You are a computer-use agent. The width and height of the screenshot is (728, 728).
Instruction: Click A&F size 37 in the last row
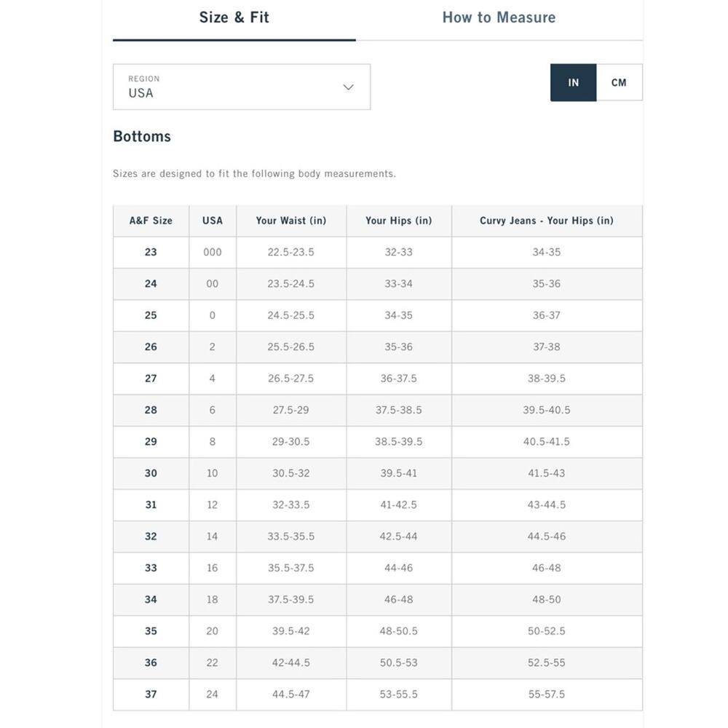[x=151, y=695]
